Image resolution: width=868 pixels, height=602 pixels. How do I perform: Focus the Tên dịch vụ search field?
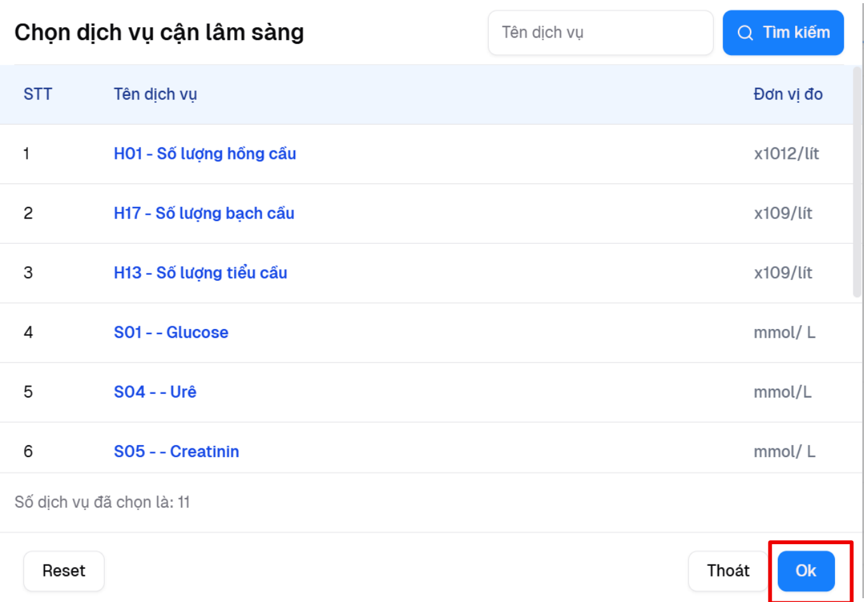pyautogui.click(x=600, y=32)
